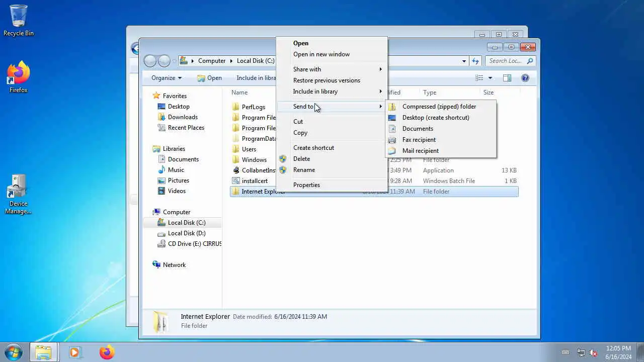Select the PerfLogs folder icon
The height and width of the screenshot is (362, 644).
click(x=235, y=107)
